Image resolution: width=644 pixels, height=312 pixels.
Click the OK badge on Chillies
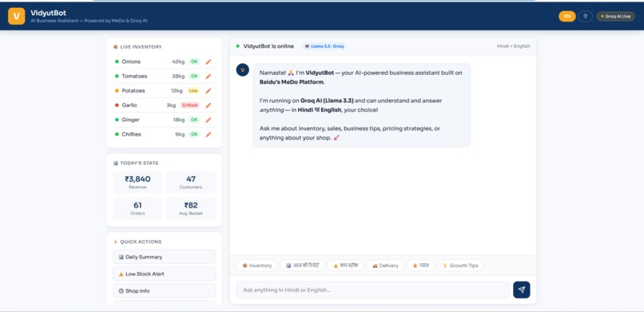(x=194, y=135)
